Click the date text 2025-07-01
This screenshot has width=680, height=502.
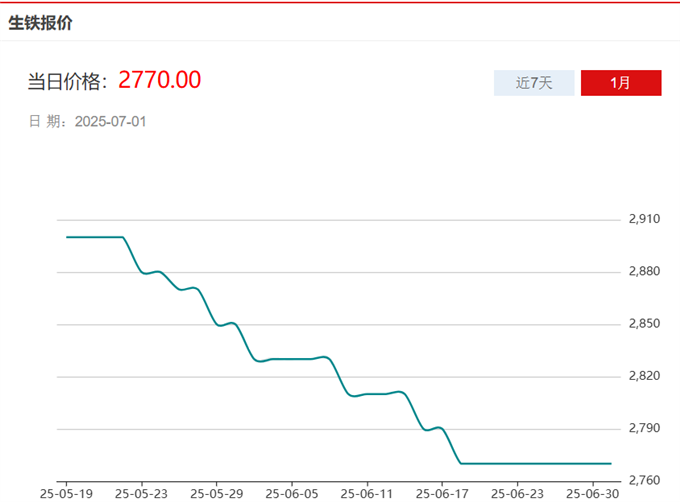111,122
